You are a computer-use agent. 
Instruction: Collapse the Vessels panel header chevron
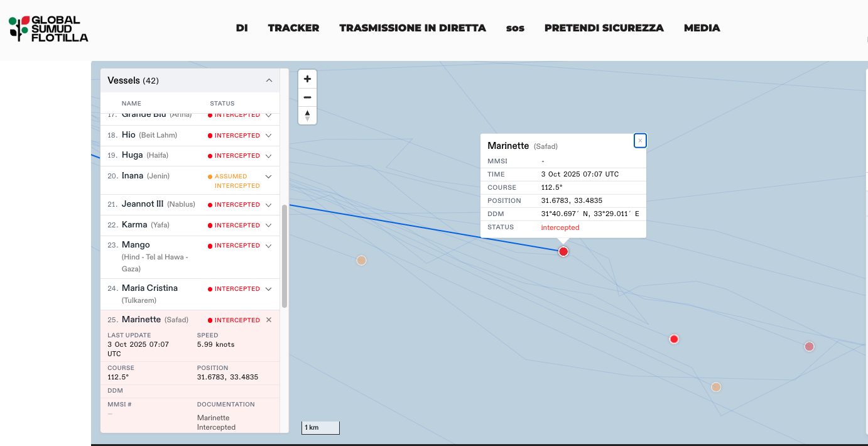[269, 80]
